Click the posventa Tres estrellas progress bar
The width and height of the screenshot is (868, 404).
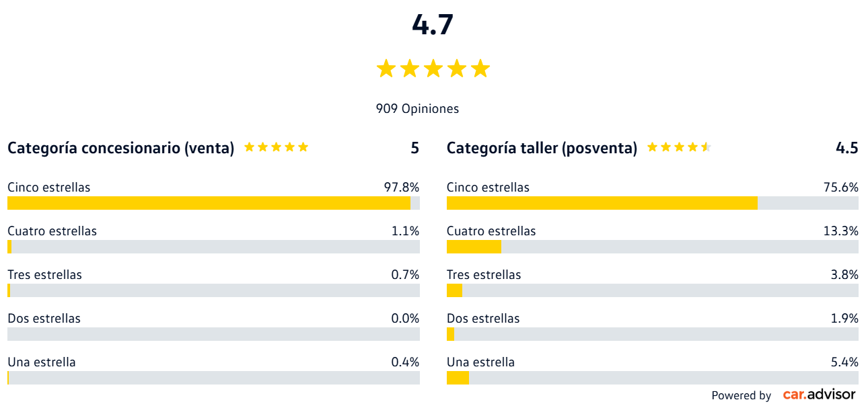(652, 290)
